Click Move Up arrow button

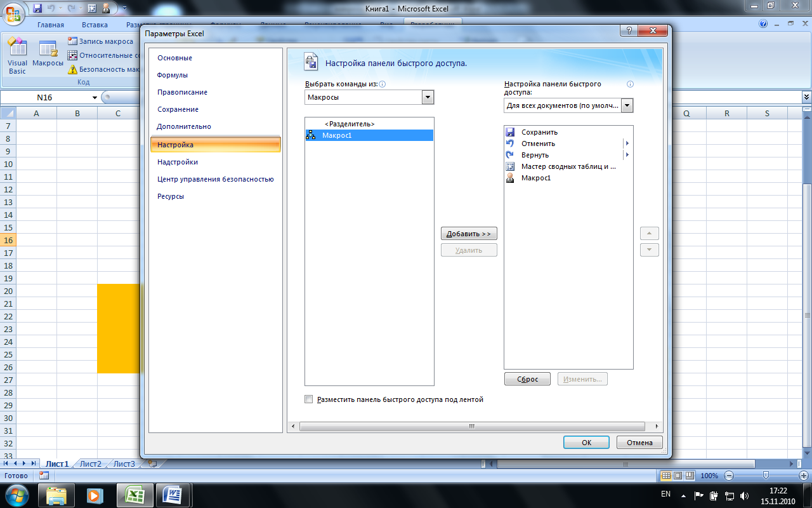coord(649,233)
